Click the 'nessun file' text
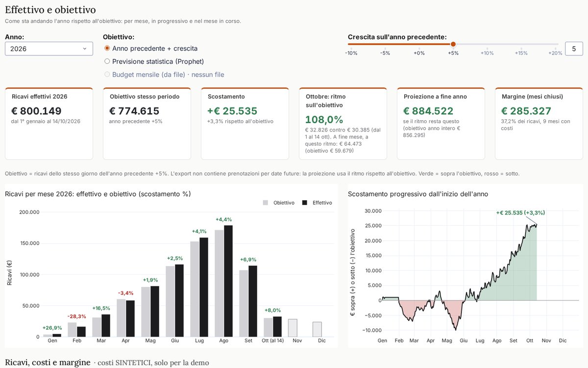The height and width of the screenshot is (368, 588). coord(208,75)
